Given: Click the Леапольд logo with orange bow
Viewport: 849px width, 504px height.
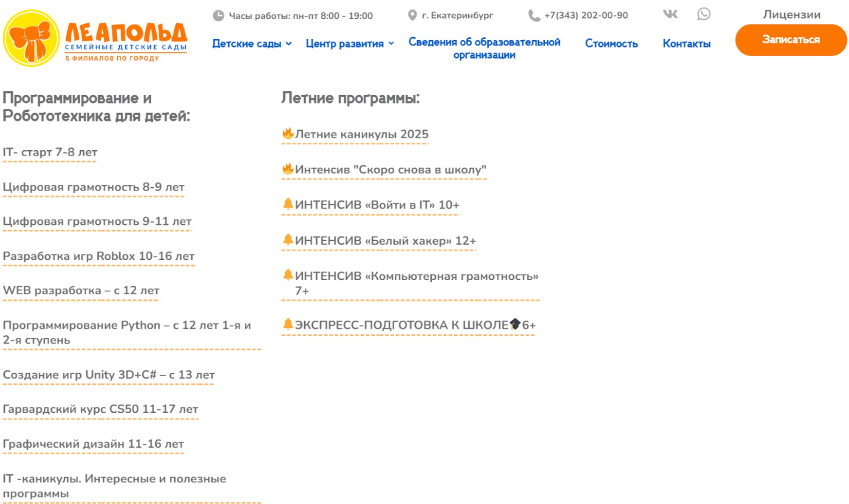Looking at the screenshot, I should pyautogui.click(x=95, y=38).
